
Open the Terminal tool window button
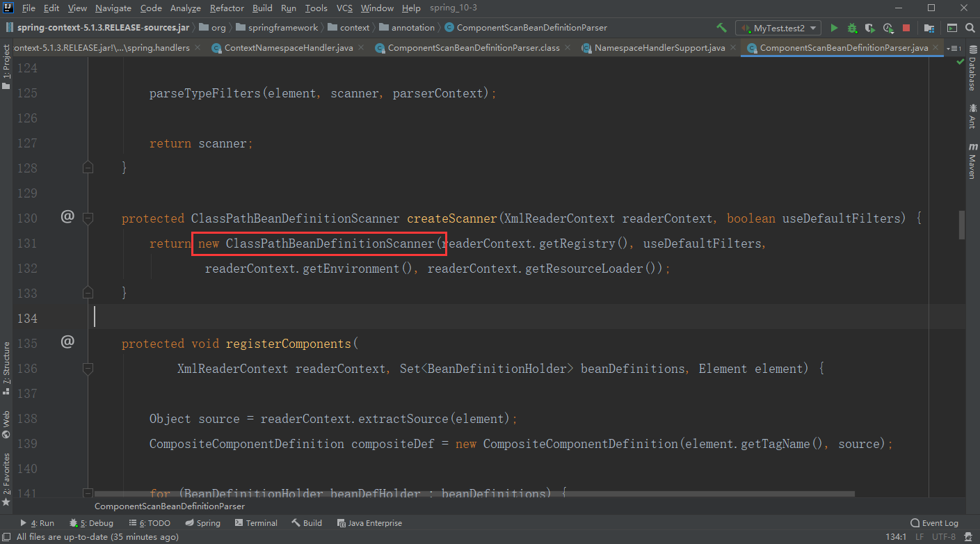(256, 523)
